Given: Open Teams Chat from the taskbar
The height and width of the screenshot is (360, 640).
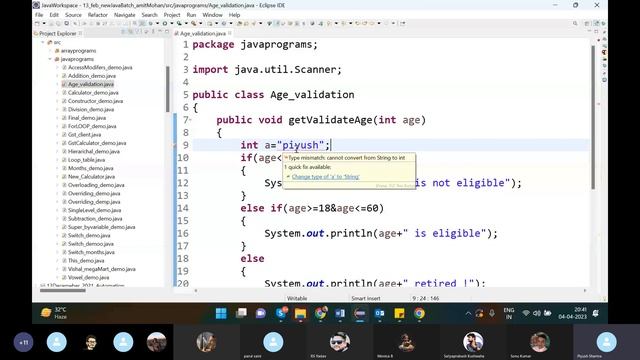Looking at the screenshot, I should pos(261,313).
